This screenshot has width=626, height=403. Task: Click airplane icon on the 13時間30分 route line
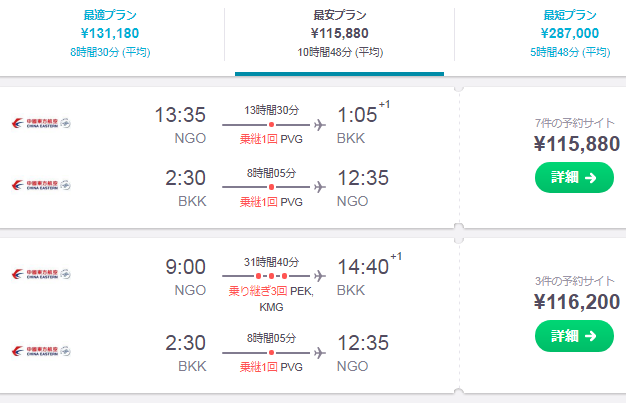[x=319, y=125]
